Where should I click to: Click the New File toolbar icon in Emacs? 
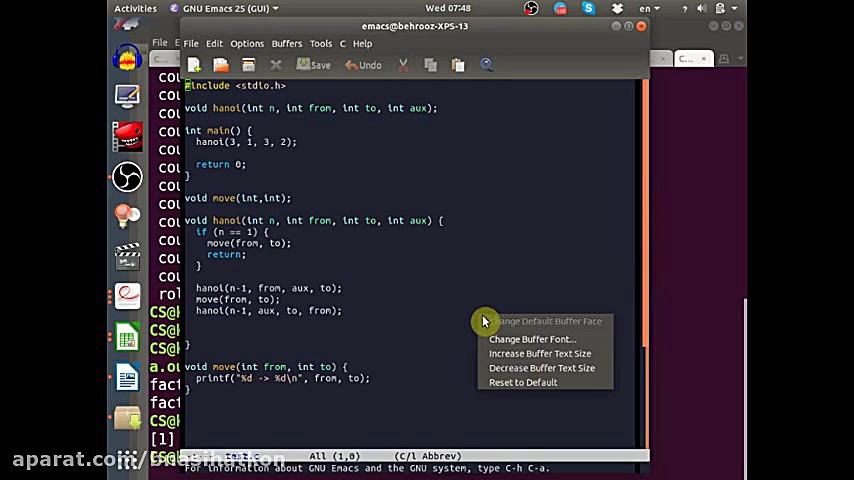(194, 65)
